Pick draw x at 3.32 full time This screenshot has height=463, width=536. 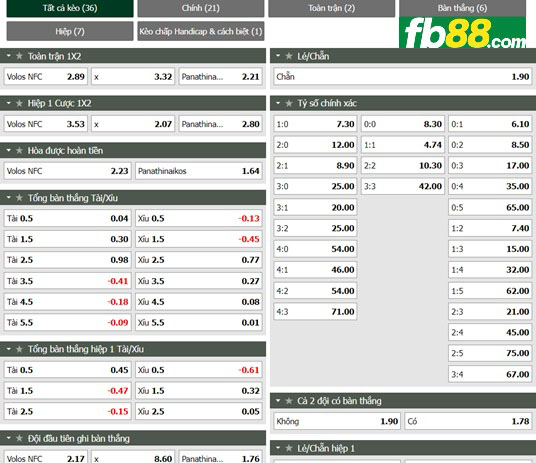pyautogui.click(x=133, y=77)
